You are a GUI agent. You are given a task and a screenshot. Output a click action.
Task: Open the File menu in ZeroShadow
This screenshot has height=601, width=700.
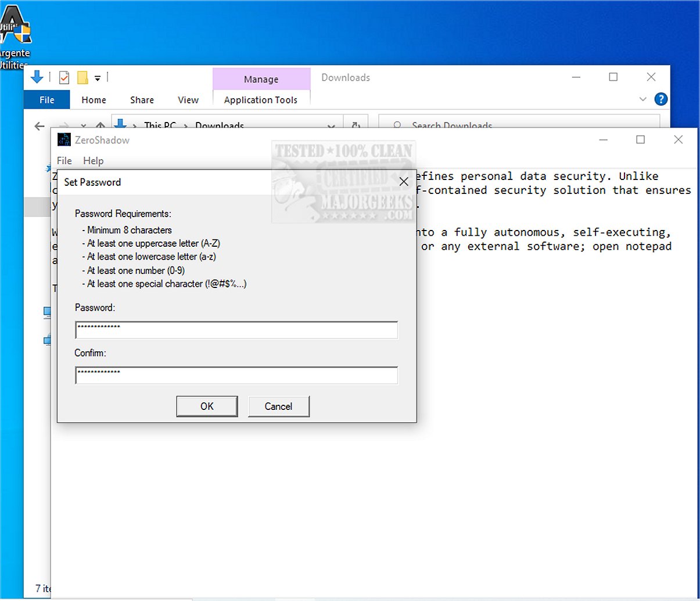point(64,161)
